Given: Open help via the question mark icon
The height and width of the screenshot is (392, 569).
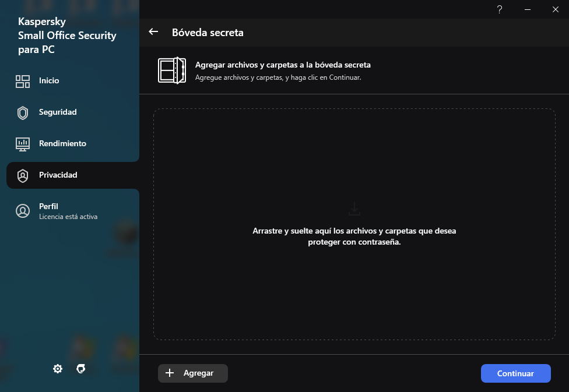Looking at the screenshot, I should pyautogui.click(x=500, y=9).
